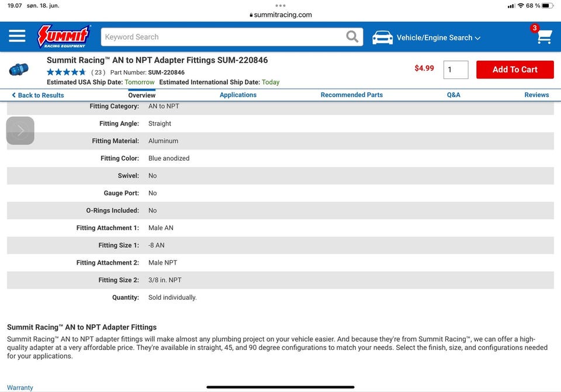
Task: Tap the battery 68 % indicator
Action: pyautogui.click(x=539, y=6)
